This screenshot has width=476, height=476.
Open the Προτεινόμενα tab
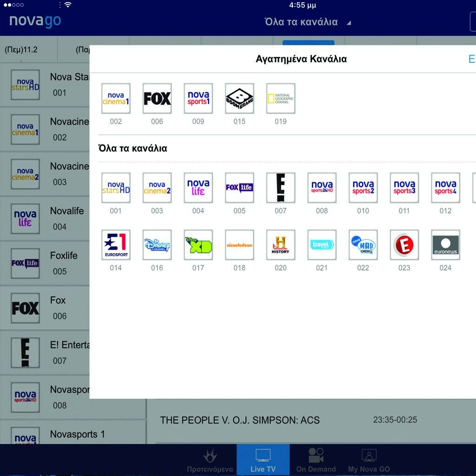[x=210, y=460]
